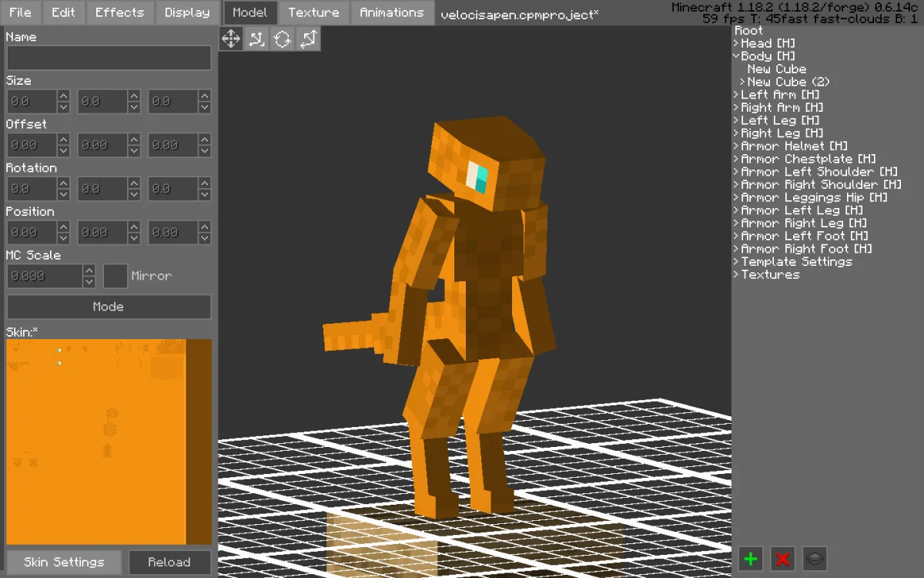This screenshot has height=578, width=924.
Task: Click the Mode button
Action: point(109,307)
